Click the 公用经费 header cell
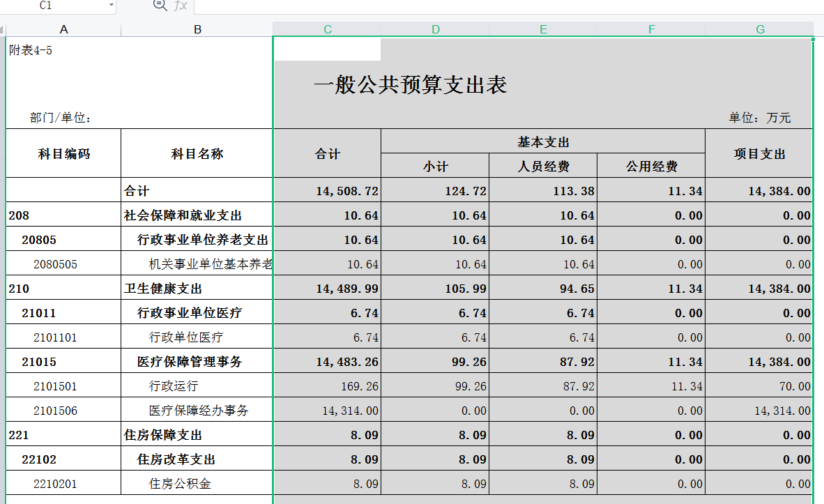Screen dimensions: 824x504 coord(651,165)
